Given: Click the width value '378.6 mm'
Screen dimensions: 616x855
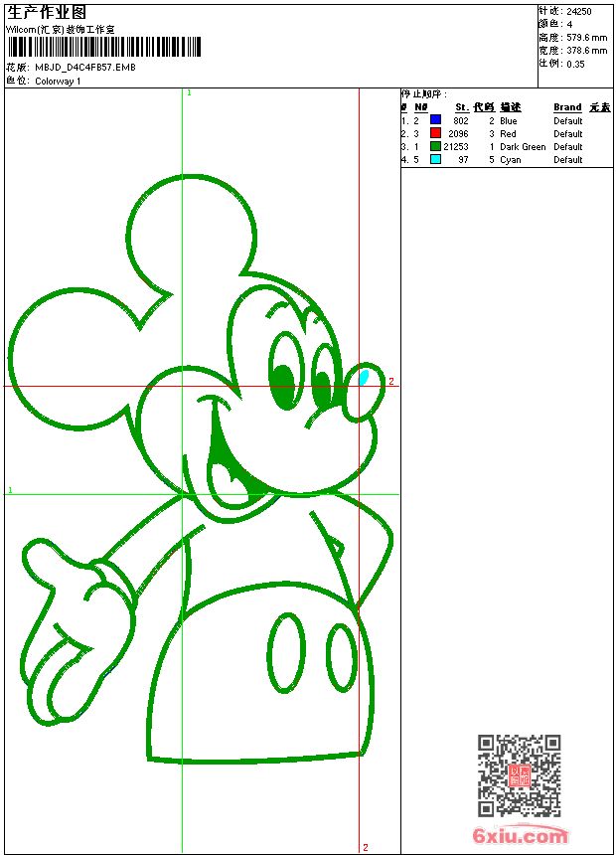Looking at the screenshot, I should tap(586, 51).
